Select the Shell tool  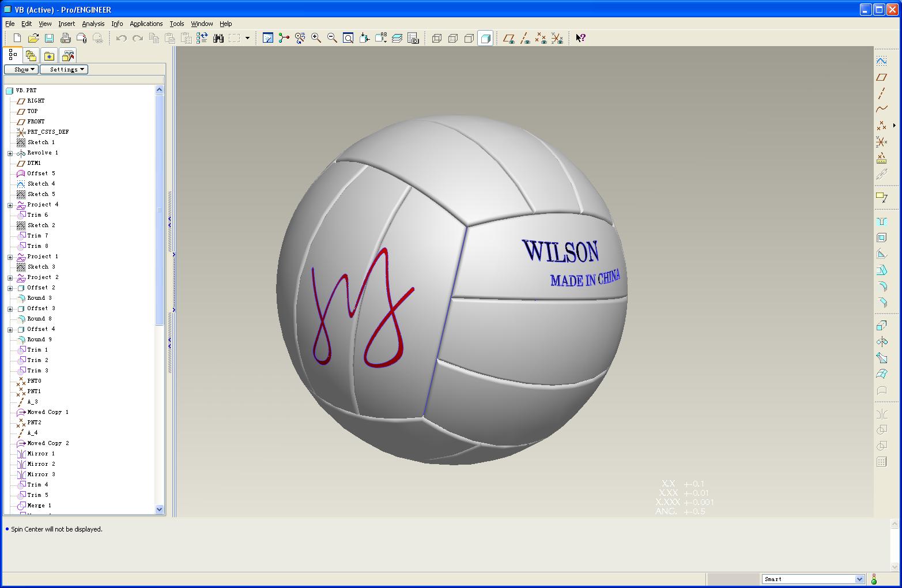tap(881, 238)
